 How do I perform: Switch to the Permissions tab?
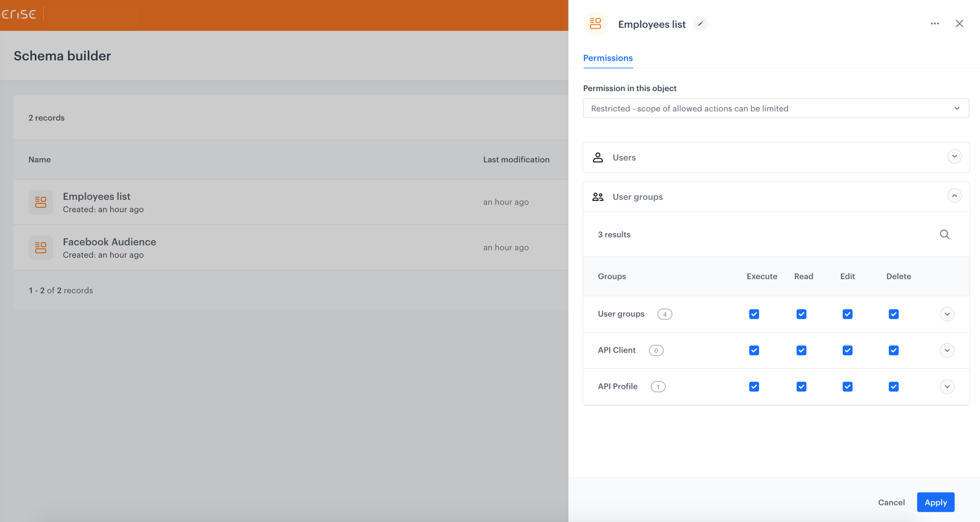click(x=608, y=58)
